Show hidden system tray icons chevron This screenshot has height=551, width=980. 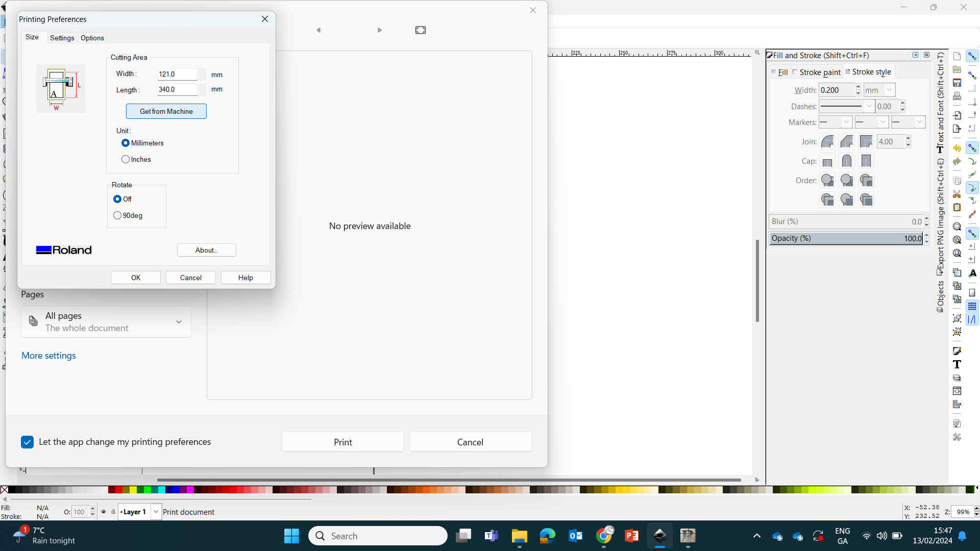coord(757,536)
